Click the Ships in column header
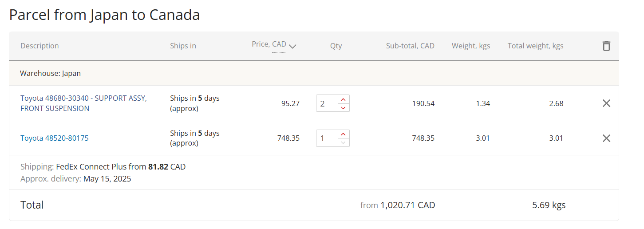 [183, 46]
